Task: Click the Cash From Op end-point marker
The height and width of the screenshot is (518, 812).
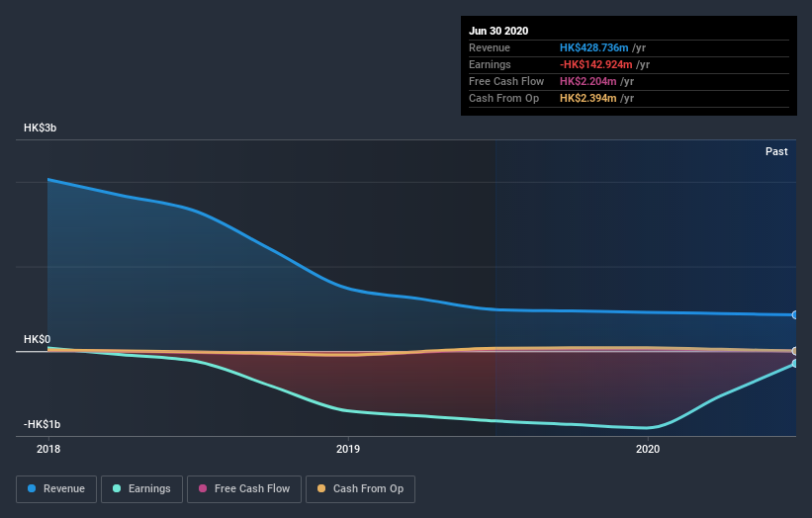Action: pos(795,351)
